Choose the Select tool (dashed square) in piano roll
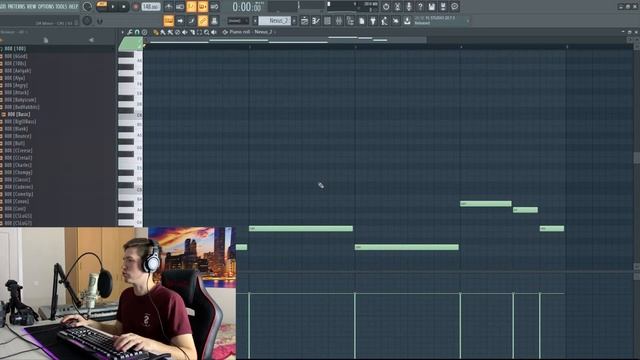The image size is (640, 360). [x=200, y=32]
